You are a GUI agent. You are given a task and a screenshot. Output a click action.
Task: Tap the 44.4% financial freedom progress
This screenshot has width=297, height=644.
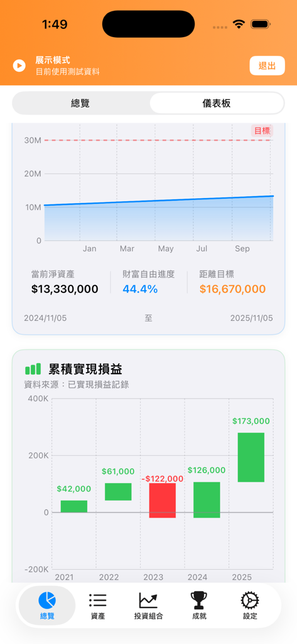coord(140,289)
